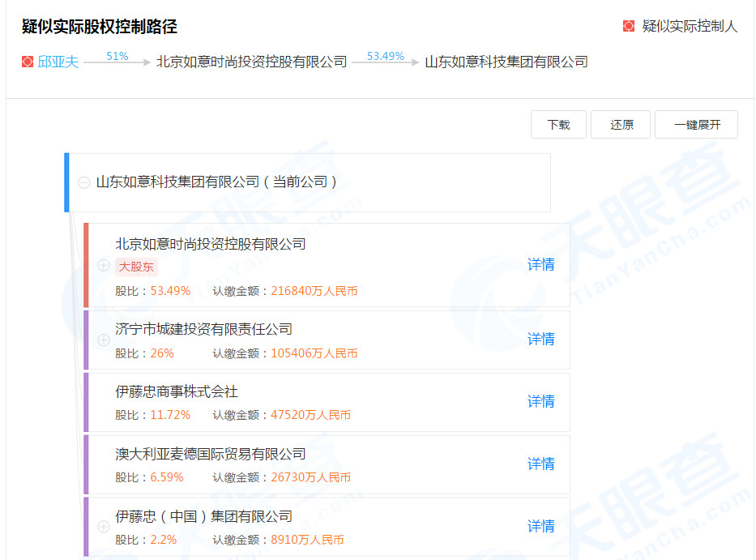756x560 pixels.
Task: Click the 2.2% share ratio value
Action: (x=164, y=539)
